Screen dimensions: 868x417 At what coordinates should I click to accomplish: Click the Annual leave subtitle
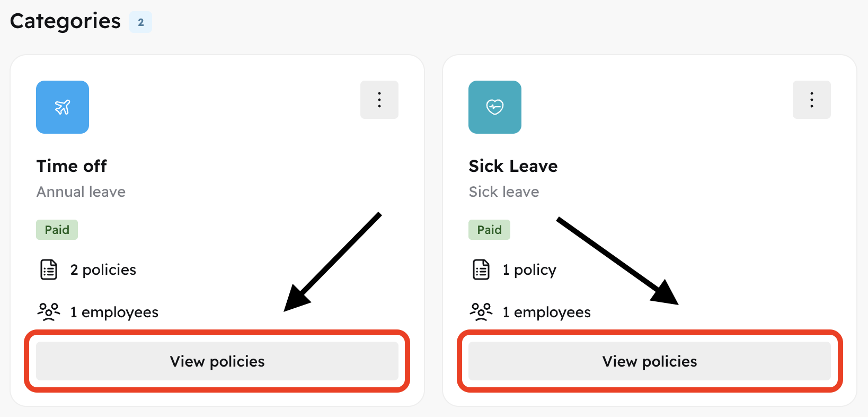81,192
